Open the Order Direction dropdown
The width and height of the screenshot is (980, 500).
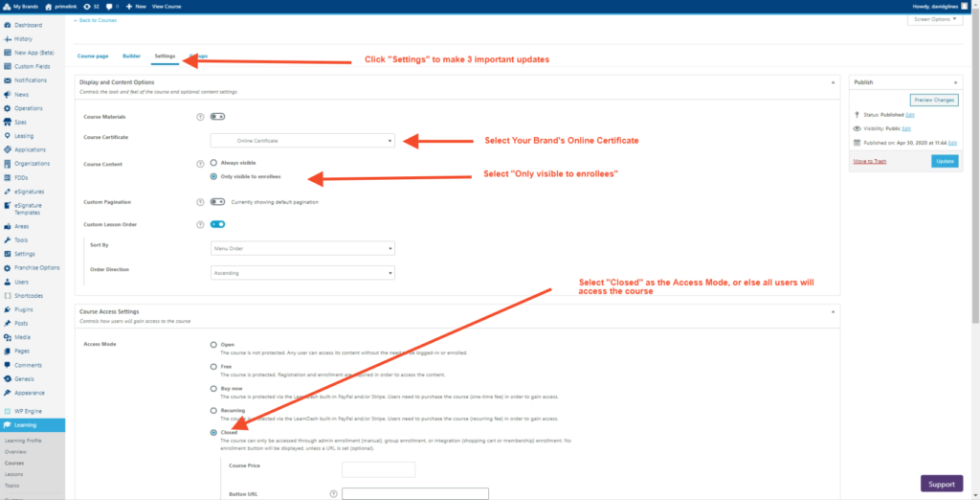(302, 273)
